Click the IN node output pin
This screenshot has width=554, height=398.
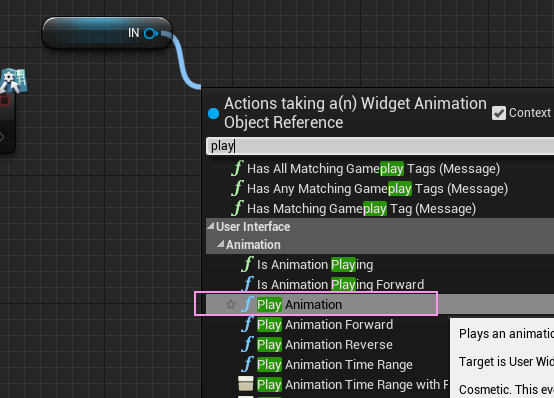151,33
